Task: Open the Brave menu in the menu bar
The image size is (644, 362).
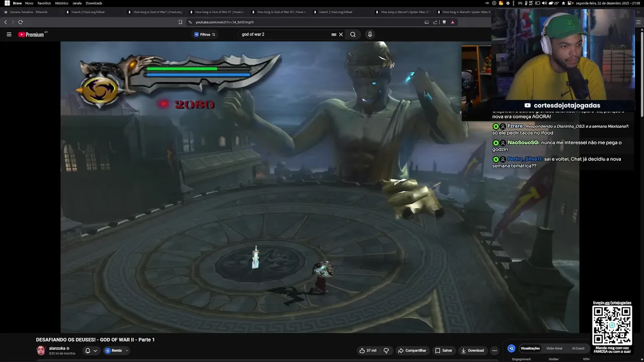Action: [x=17, y=3]
